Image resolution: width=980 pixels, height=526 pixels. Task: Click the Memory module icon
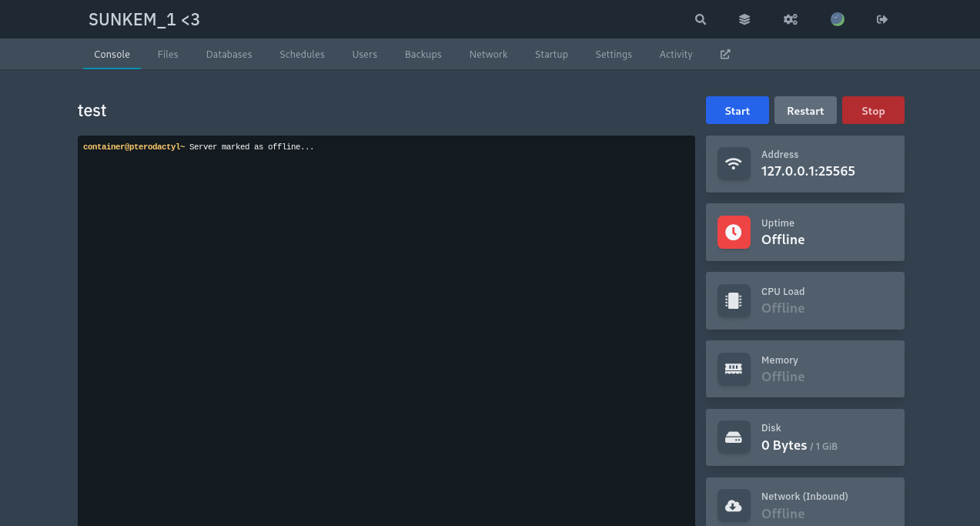(x=734, y=369)
